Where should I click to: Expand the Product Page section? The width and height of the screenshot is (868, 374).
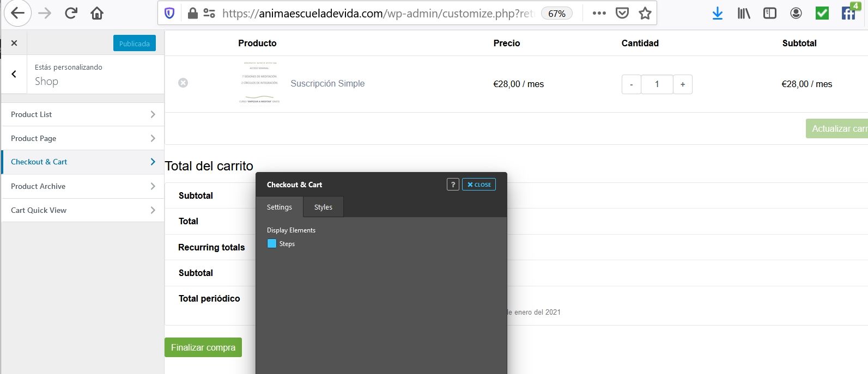(83, 138)
